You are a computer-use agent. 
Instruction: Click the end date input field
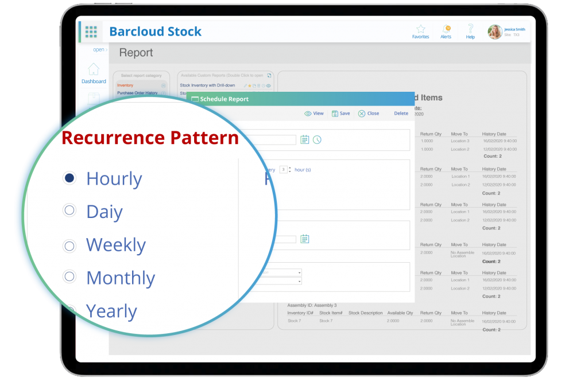click(285, 239)
